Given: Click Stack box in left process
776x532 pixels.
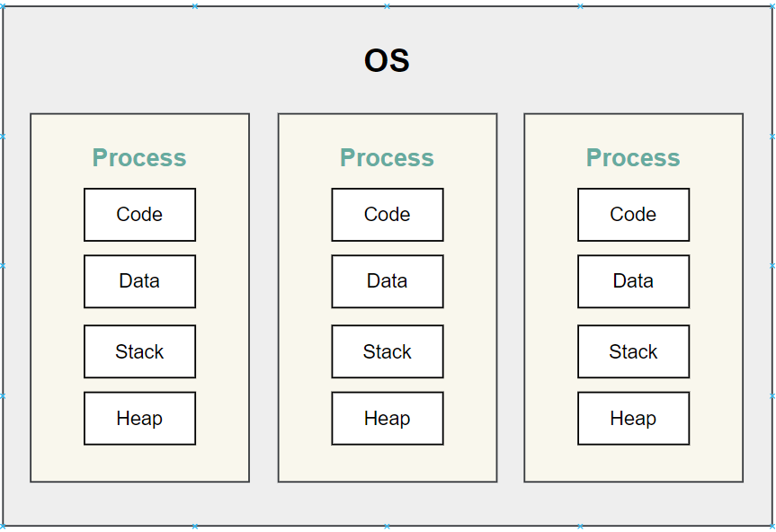Looking at the screenshot, I should point(140,351).
